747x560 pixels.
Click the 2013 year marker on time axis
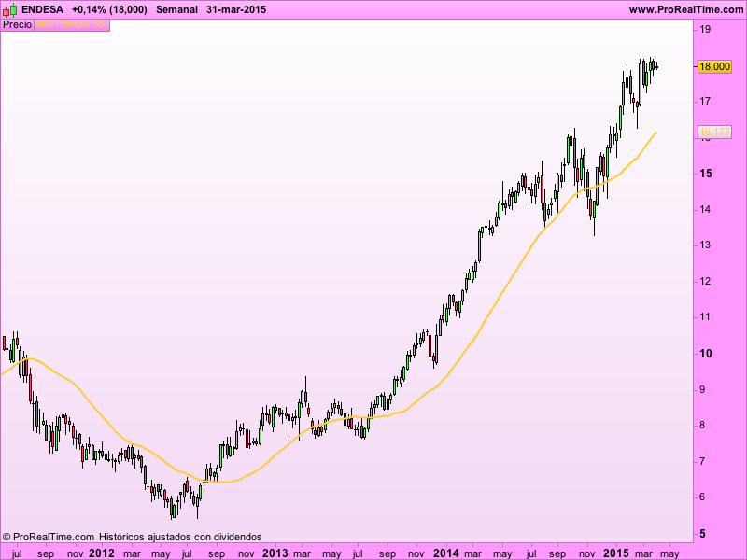click(275, 553)
